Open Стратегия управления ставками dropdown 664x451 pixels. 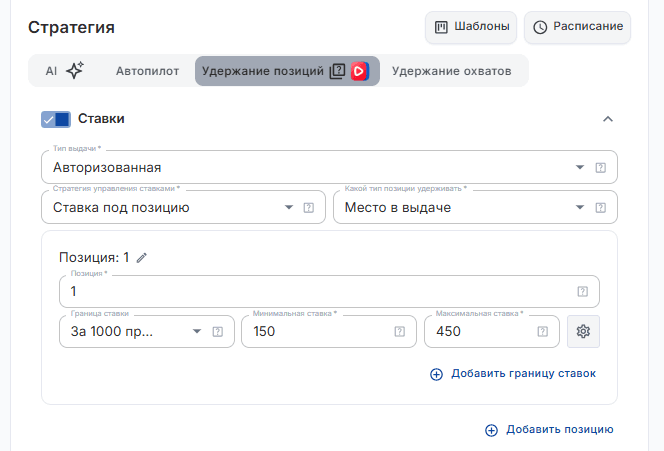click(183, 207)
